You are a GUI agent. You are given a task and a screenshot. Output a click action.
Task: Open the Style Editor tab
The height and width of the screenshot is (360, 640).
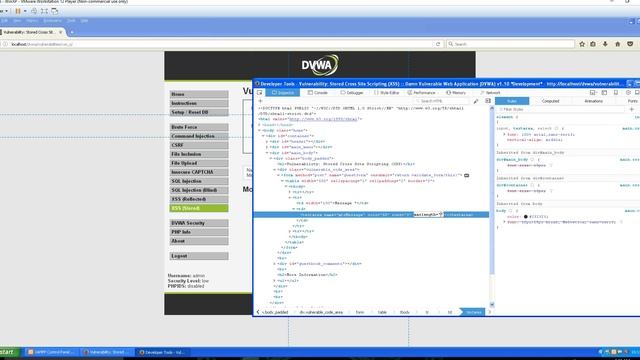[x=387, y=93]
